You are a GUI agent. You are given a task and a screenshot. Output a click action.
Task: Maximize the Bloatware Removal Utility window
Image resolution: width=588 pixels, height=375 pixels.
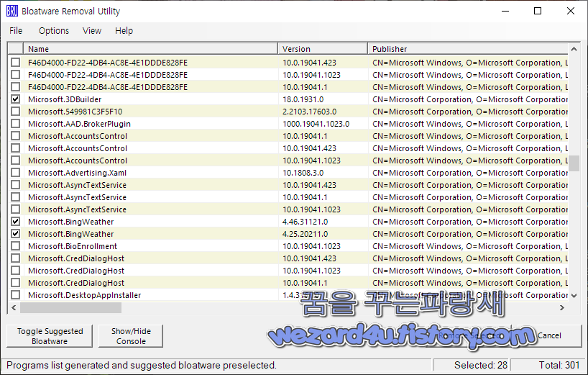pyautogui.click(x=538, y=12)
